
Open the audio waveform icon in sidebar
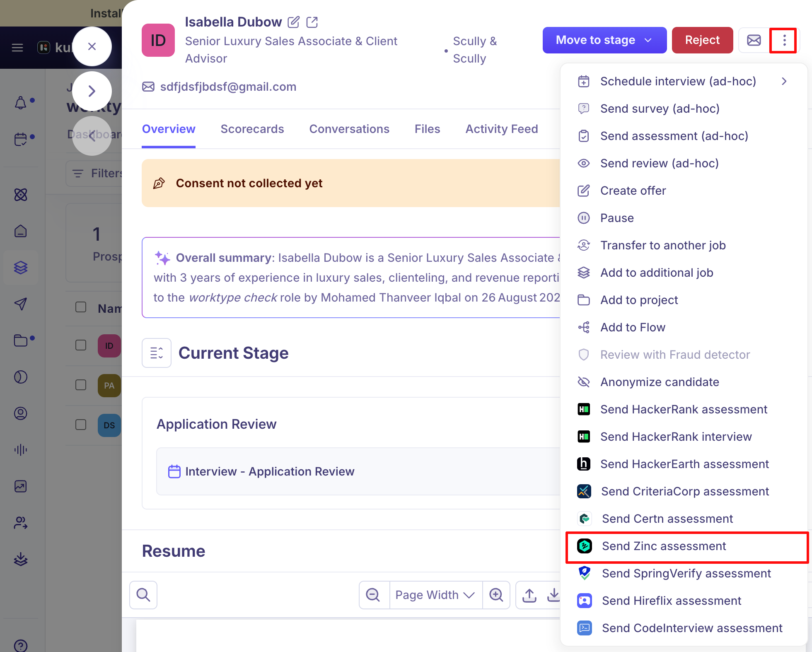click(21, 450)
